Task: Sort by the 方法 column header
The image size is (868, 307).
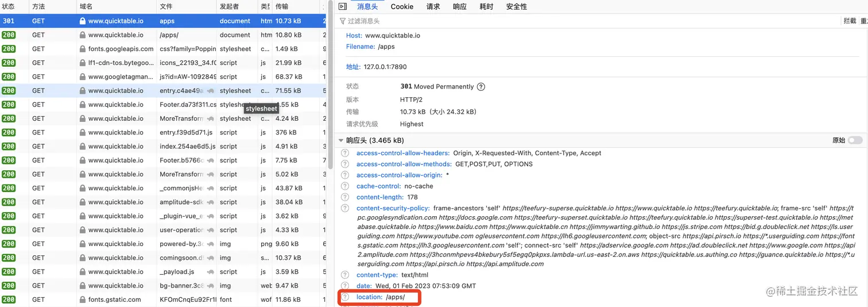Action: [x=53, y=6]
